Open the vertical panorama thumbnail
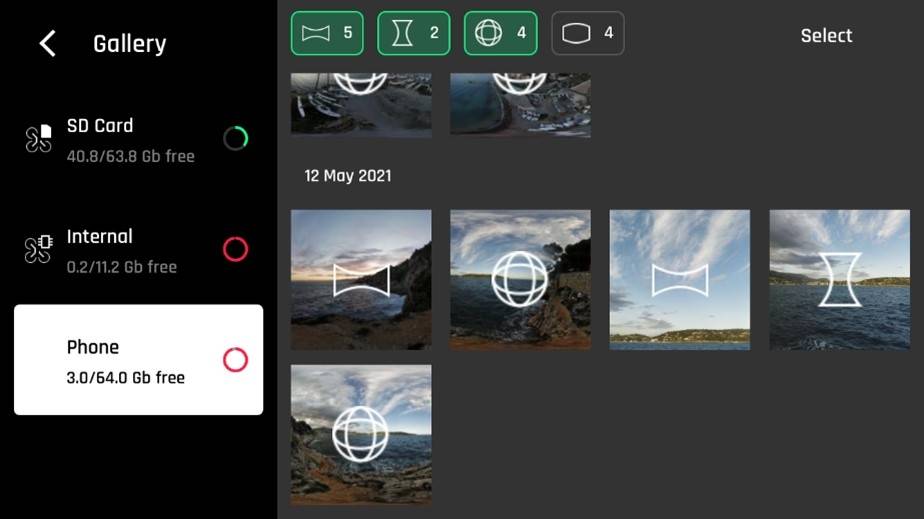Image resolution: width=924 pixels, height=519 pixels. pos(839,280)
